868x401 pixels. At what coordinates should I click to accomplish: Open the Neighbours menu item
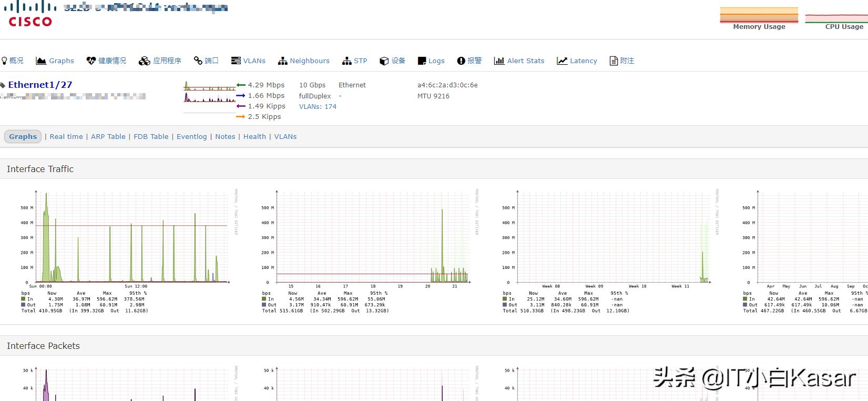(x=310, y=61)
